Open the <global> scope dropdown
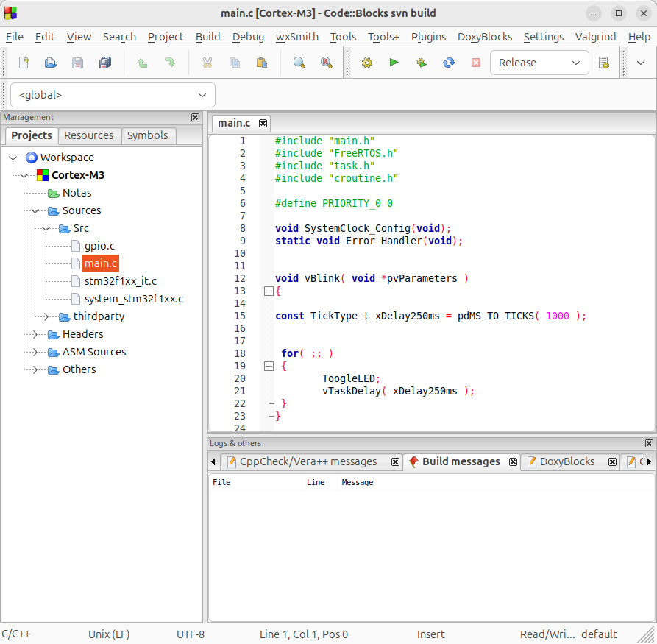 click(113, 95)
